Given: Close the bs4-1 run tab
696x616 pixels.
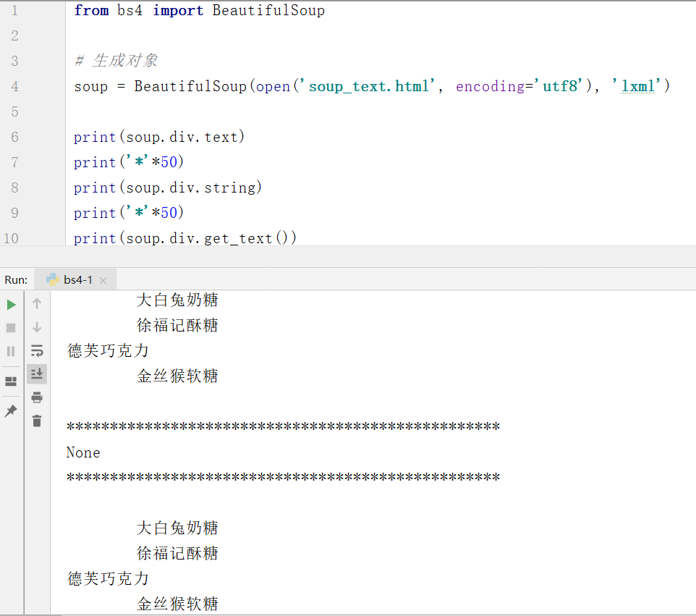Looking at the screenshot, I should [103, 280].
